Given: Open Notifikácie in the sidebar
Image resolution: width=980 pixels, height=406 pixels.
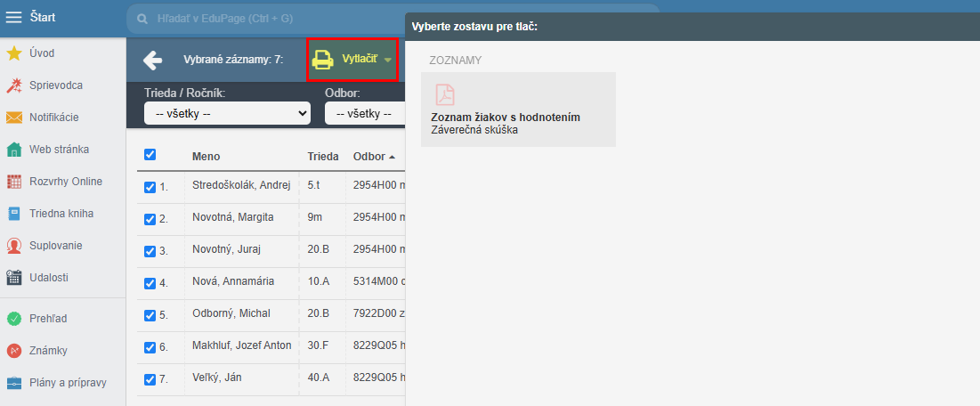Looking at the screenshot, I should pyautogui.click(x=53, y=118).
